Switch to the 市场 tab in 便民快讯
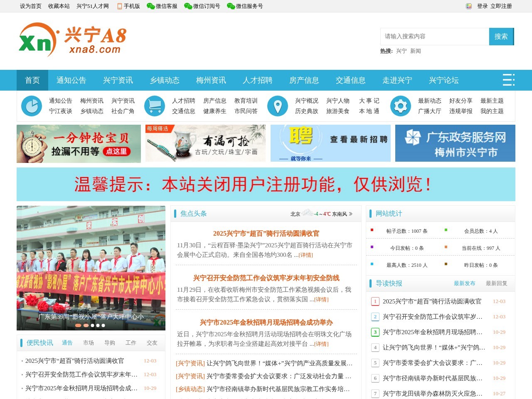Screen dimensions: 532x399 pos(88,343)
